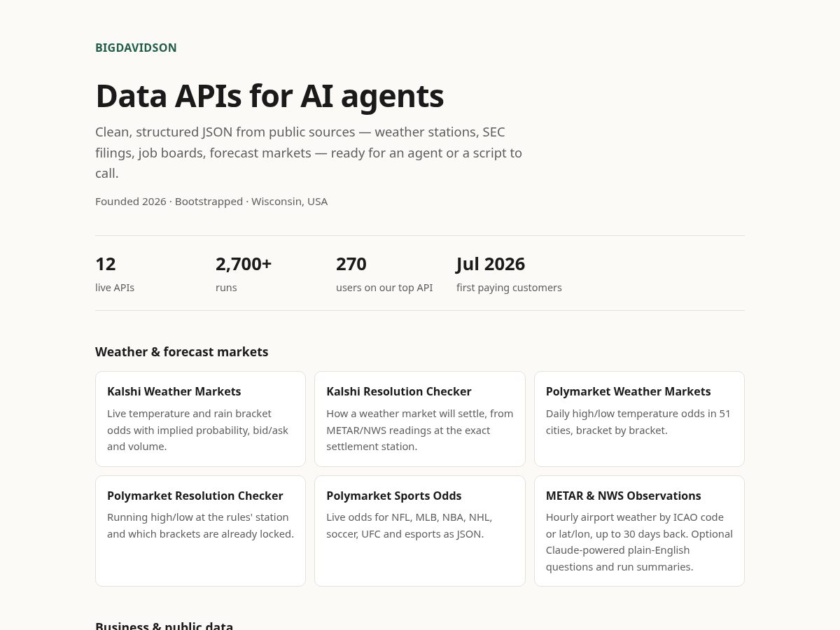Click the 'Live temperature and rain bracket odds' description

198,430
